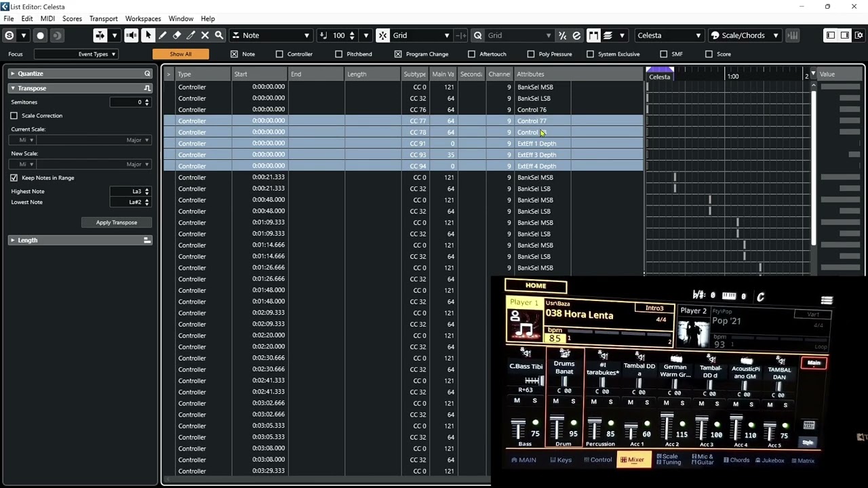Adjust the Drum volume fader
Viewport: 868px width, 488px height.
click(x=557, y=426)
